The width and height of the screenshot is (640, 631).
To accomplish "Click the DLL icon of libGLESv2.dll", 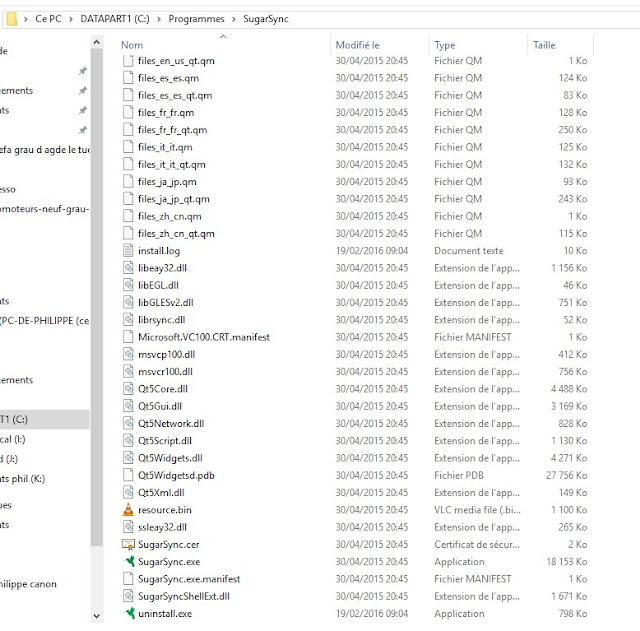I will pos(128,302).
